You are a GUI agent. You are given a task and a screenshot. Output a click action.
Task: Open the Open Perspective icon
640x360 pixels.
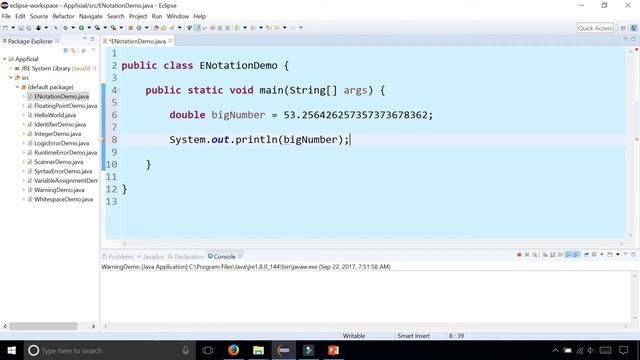[x=623, y=28]
